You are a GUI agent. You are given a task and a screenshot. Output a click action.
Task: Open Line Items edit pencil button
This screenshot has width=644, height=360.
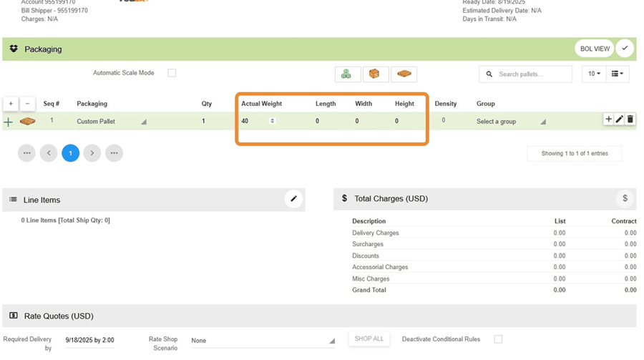(x=293, y=199)
